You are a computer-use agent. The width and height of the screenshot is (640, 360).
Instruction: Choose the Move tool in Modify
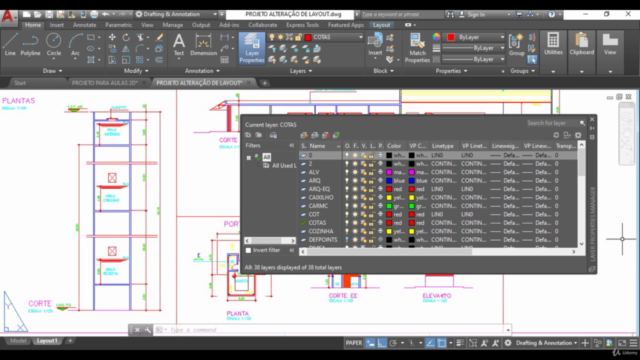(112, 38)
